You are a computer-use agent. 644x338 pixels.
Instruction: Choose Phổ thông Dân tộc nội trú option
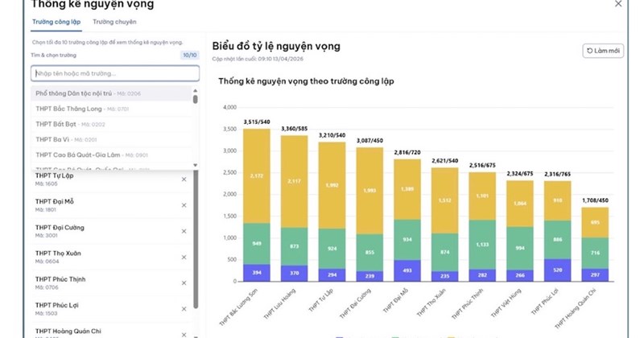click(89, 93)
